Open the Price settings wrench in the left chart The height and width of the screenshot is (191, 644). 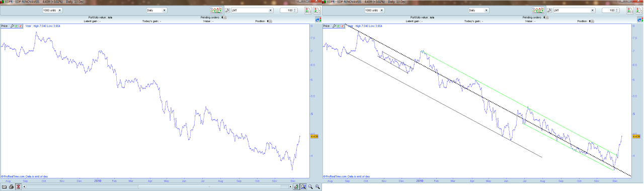tap(12, 26)
